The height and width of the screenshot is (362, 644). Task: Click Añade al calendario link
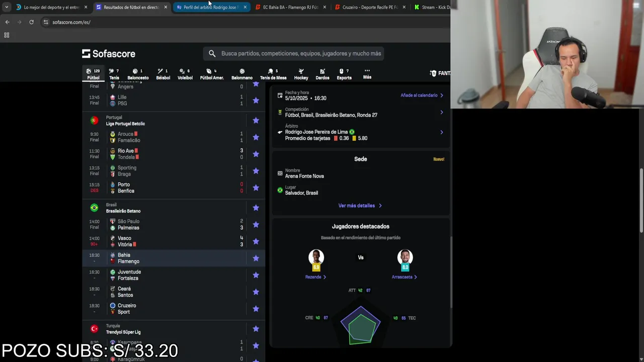[422, 95]
